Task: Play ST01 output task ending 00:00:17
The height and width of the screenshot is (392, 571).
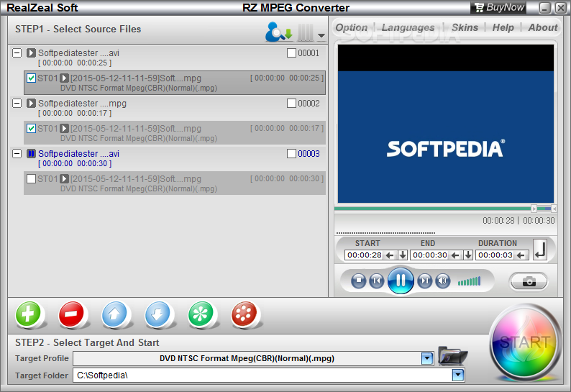Action: point(65,128)
